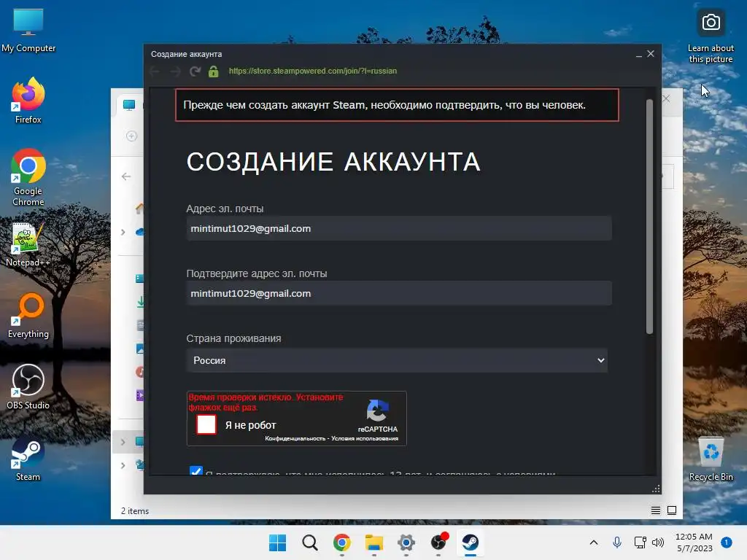747x560 pixels.
Task: Click the green padlock security icon
Action: [x=214, y=71]
